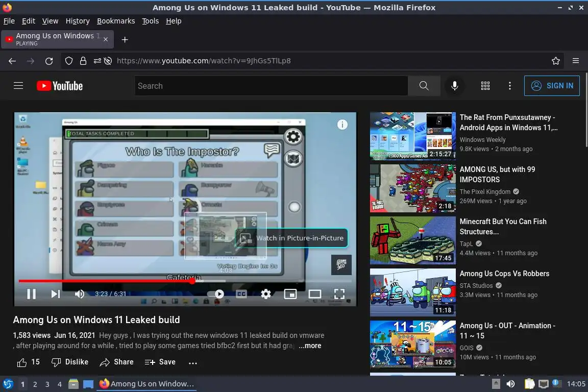Screen dimensions: 588x392
Task: Mute the video player volume
Action: point(79,294)
